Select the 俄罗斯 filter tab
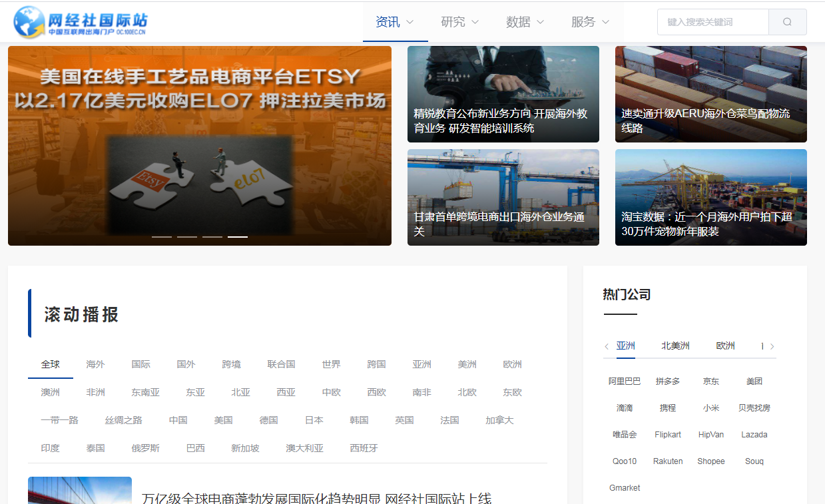The width and height of the screenshot is (825, 504). point(146,448)
